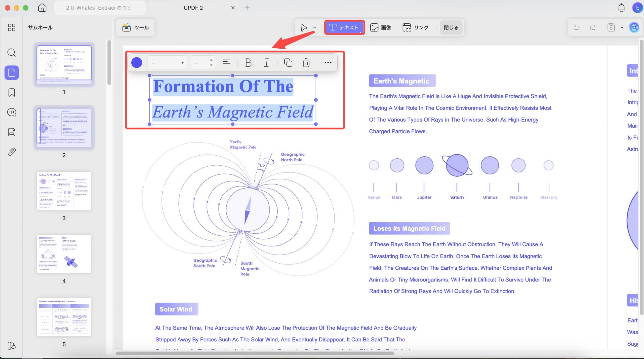Open the ツール tools button
The width and height of the screenshot is (644, 359).
[x=136, y=27]
